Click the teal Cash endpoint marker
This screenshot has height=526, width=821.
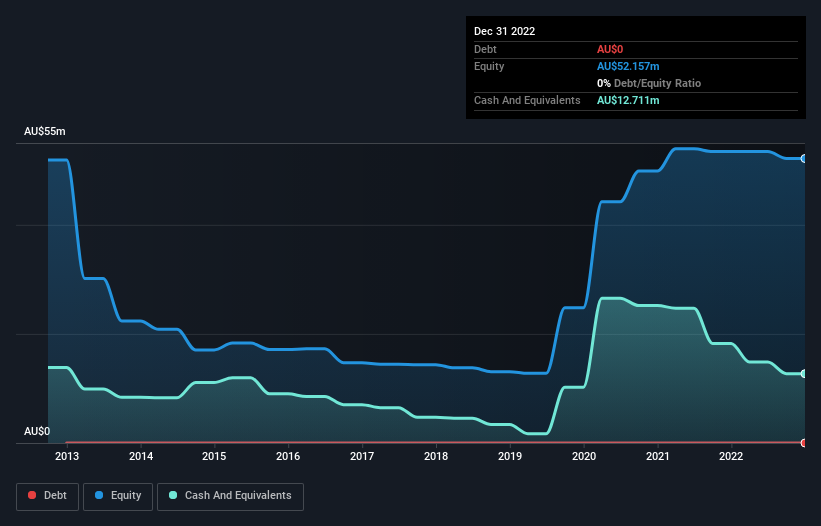(x=804, y=374)
